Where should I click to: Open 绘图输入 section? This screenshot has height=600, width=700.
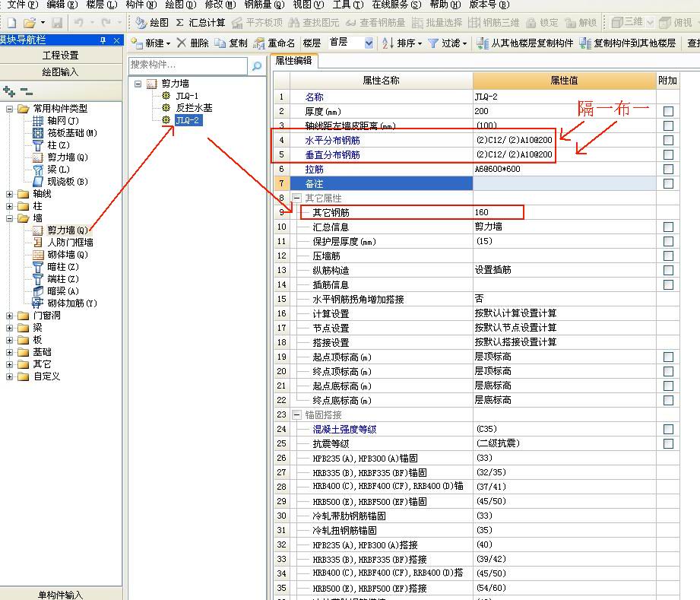61,72
